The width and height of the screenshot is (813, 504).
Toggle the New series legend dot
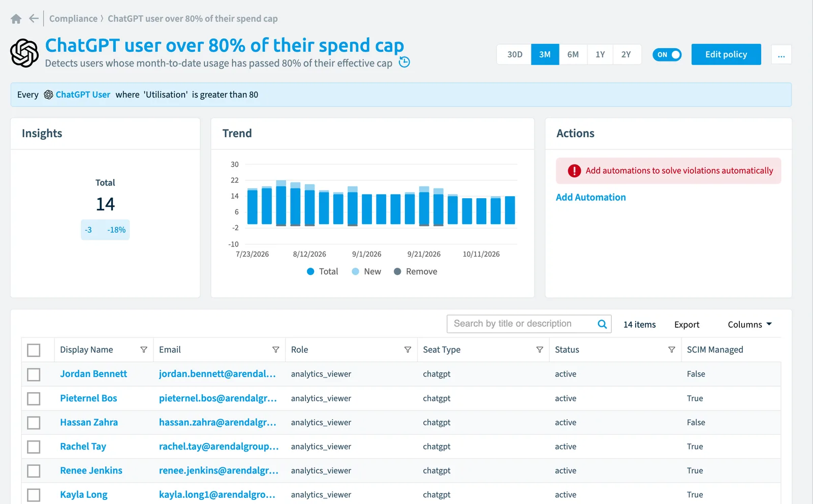[x=356, y=272]
